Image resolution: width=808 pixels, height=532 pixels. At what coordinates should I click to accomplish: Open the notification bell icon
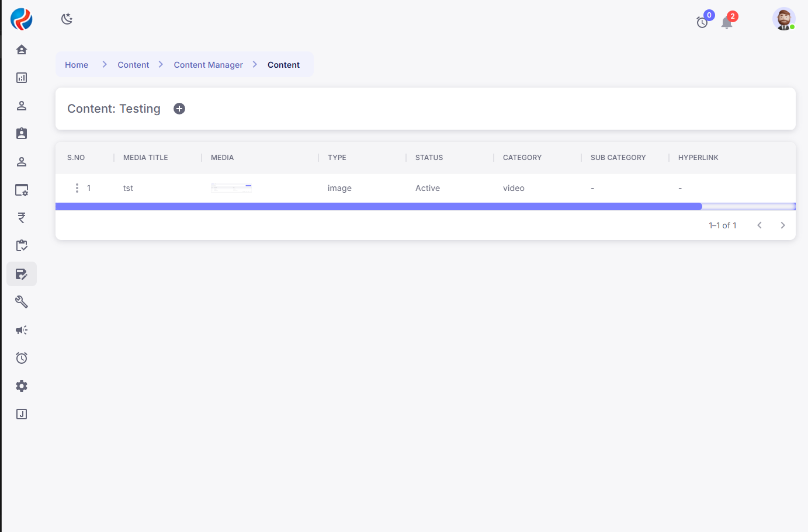click(727, 23)
